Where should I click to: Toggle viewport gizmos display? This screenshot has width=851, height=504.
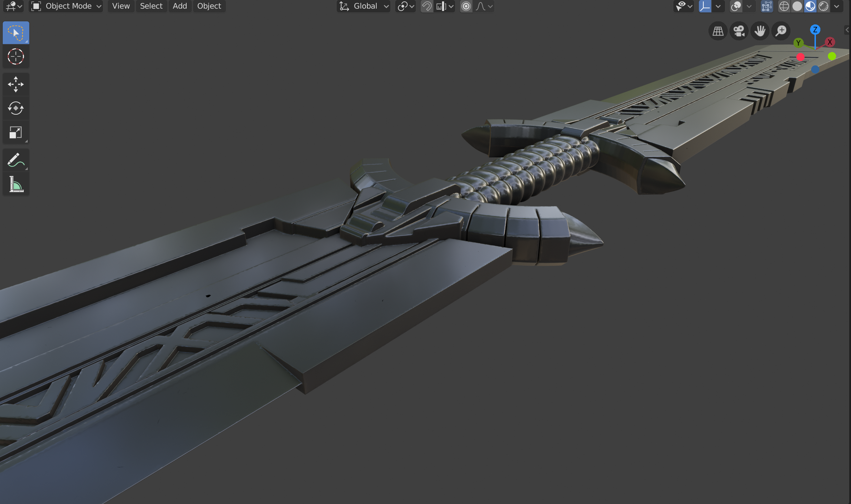(x=705, y=6)
